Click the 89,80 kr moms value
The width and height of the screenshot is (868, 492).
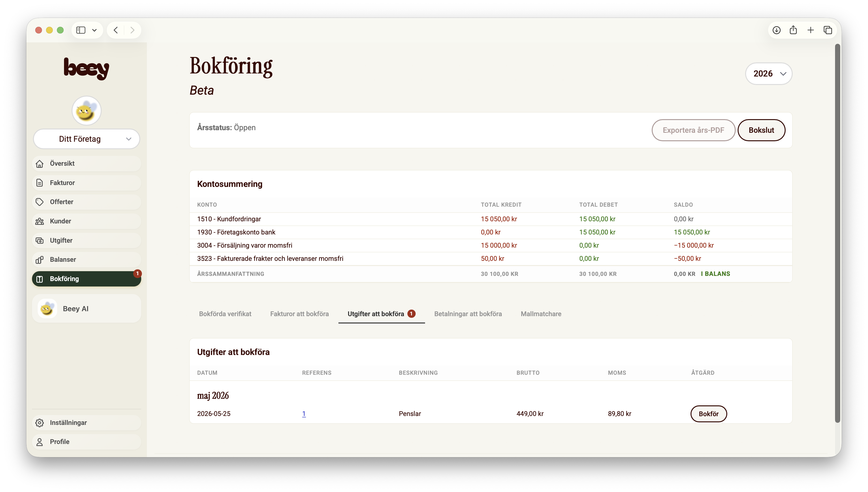619,414
